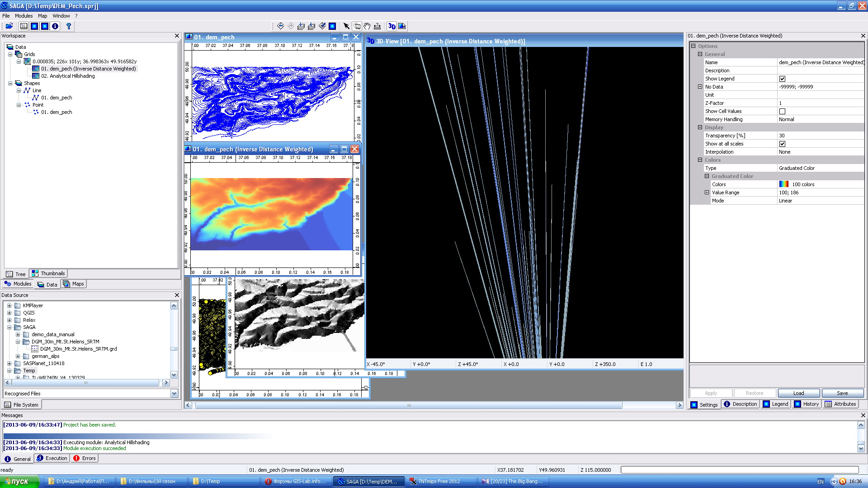The width and height of the screenshot is (868, 488).
Task: Click the help question mark icon
Action: pos(69,26)
